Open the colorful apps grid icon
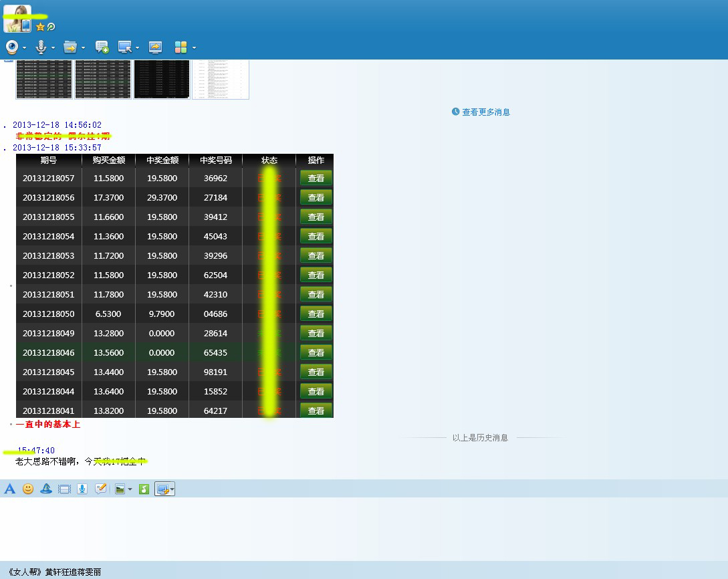Viewport: 728px width, 579px height. pyautogui.click(x=180, y=47)
